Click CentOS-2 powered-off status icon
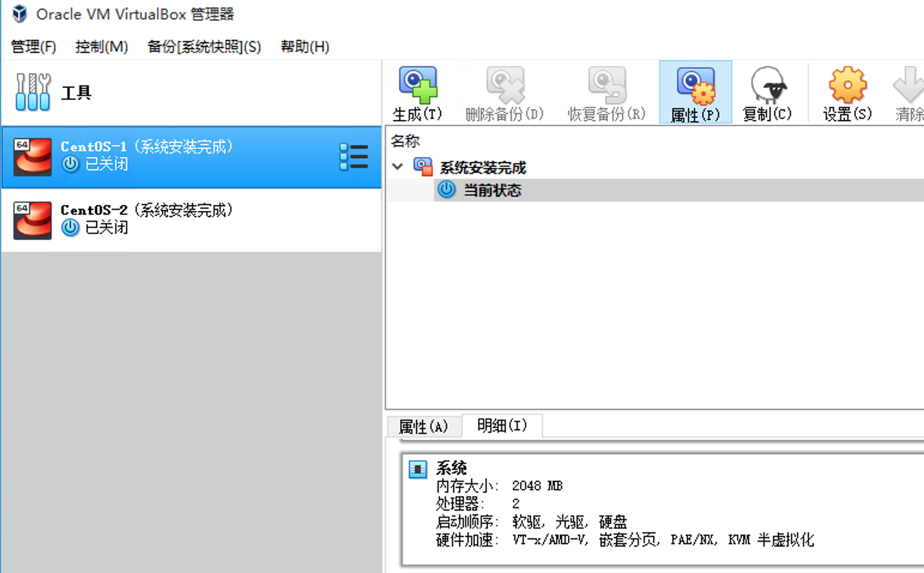The image size is (924, 573). click(x=71, y=228)
